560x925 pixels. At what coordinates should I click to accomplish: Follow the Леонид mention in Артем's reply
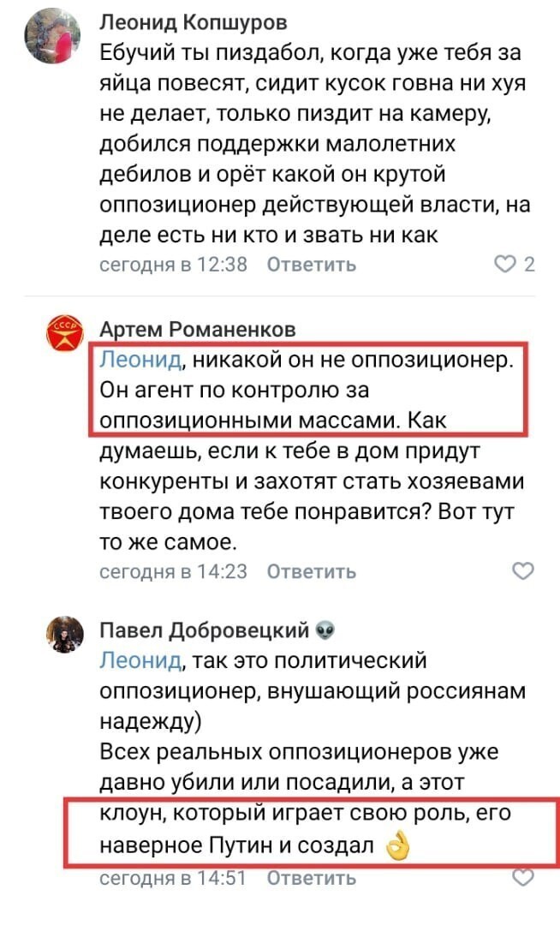pyautogui.click(x=140, y=359)
